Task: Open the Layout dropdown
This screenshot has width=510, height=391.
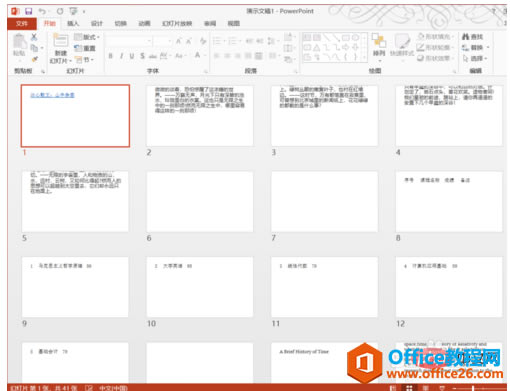Action: click(87, 37)
